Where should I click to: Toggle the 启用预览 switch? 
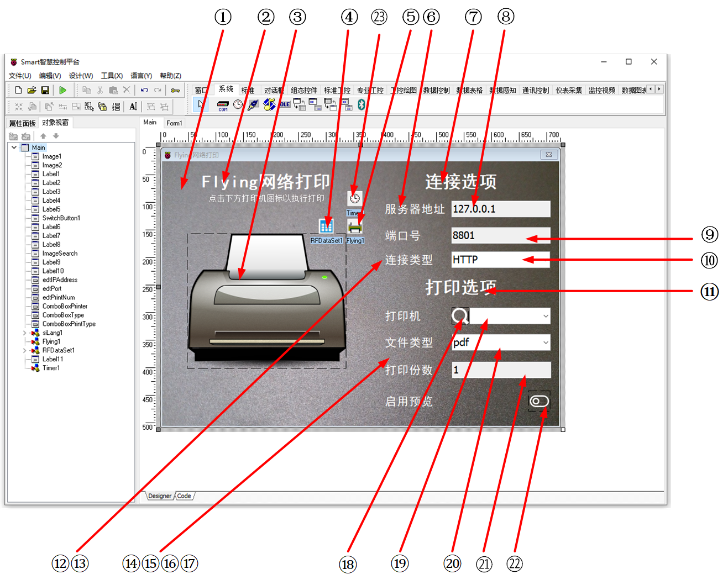[x=539, y=401]
